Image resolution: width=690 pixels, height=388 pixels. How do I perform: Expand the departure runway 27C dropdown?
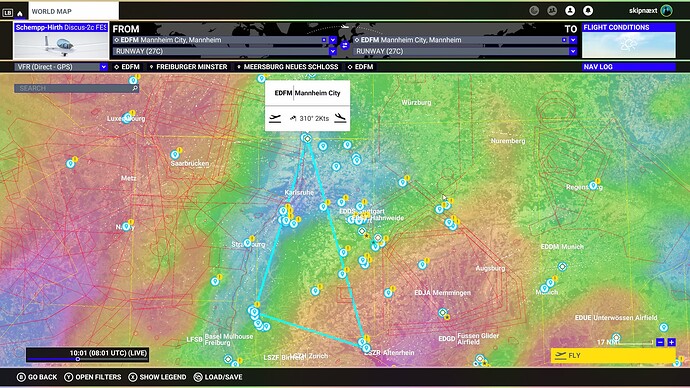(333, 51)
